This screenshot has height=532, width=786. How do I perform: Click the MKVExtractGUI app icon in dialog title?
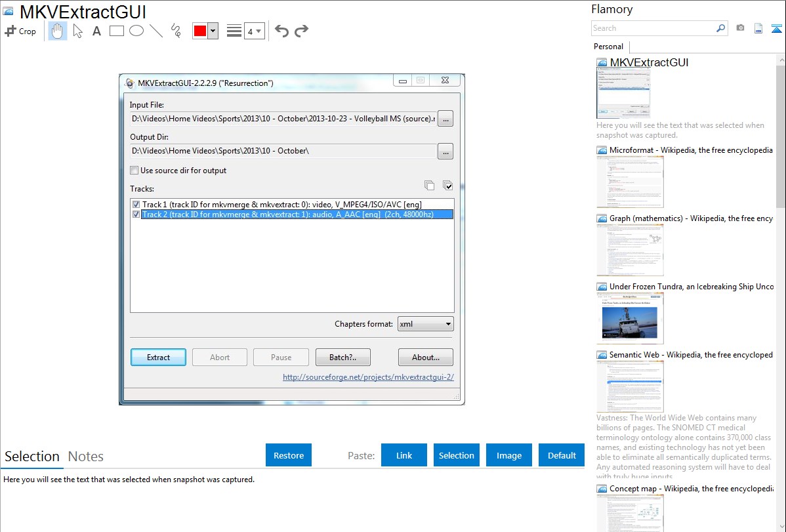(x=129, y=83)
